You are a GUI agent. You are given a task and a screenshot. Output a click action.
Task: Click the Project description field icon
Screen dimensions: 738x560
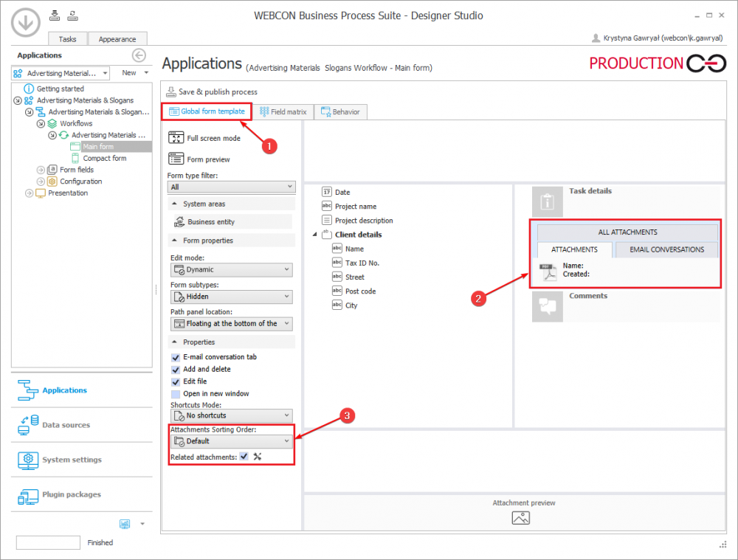pyautogui.click(x=327, y=220)
